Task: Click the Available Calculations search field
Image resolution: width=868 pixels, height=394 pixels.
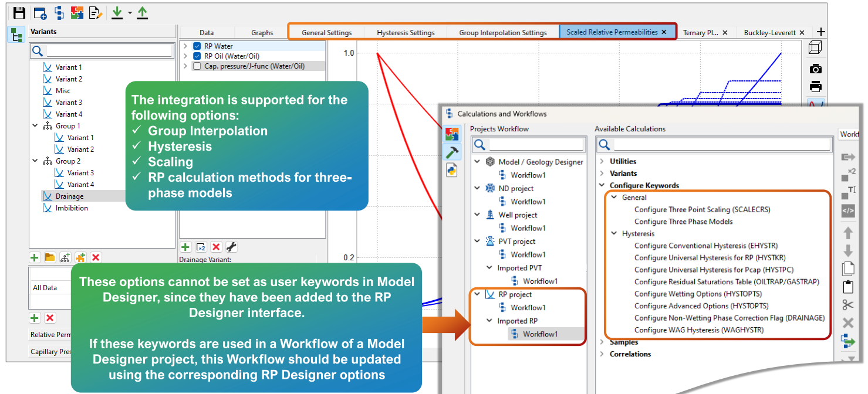Action: pyautogui.click(x=722, y=144)
